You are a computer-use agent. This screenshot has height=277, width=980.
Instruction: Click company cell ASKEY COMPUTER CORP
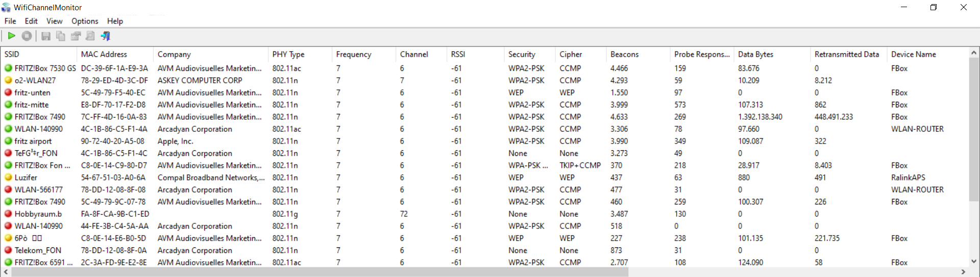(200, 80)
